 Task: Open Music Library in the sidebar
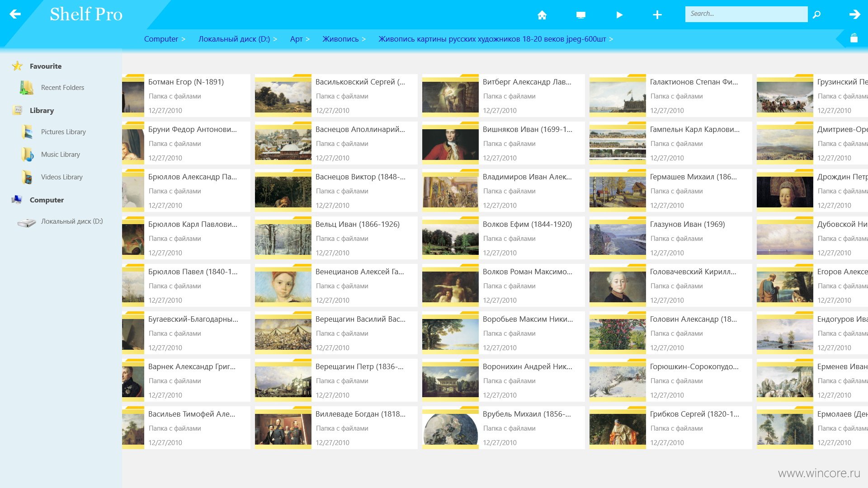tap(61, 154)
